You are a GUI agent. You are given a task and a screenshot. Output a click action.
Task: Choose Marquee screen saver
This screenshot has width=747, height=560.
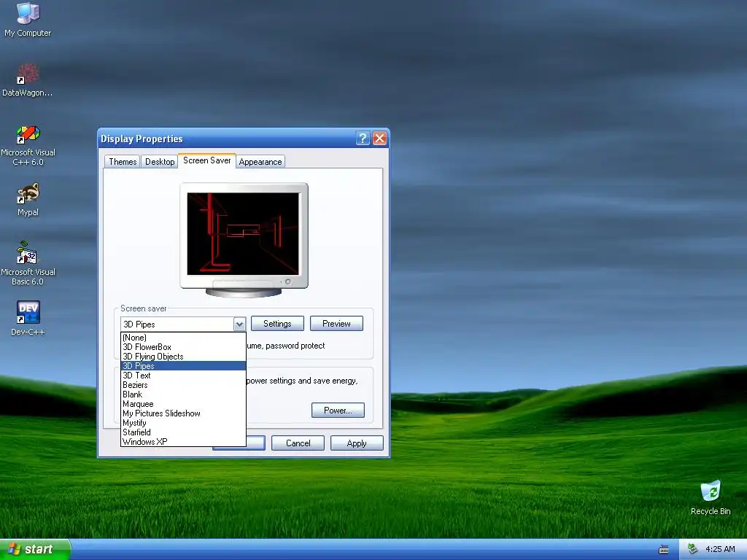click(x=183, y=404)
